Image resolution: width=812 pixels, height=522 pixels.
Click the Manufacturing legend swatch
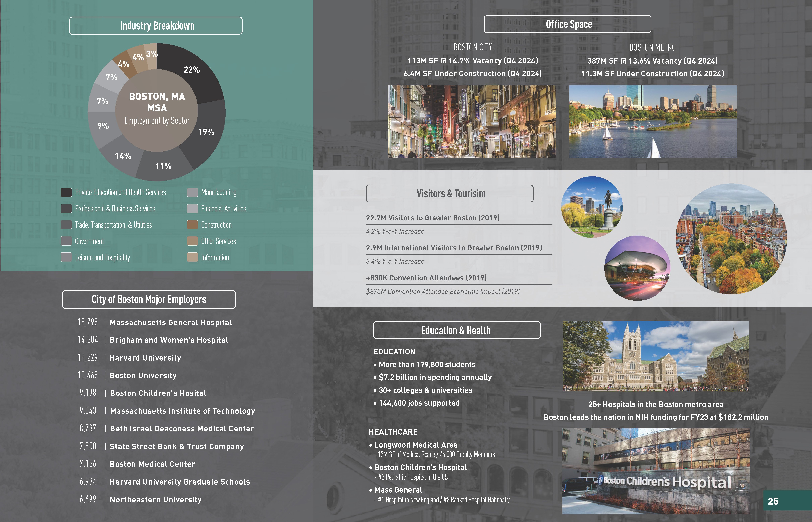coord(192,193)
